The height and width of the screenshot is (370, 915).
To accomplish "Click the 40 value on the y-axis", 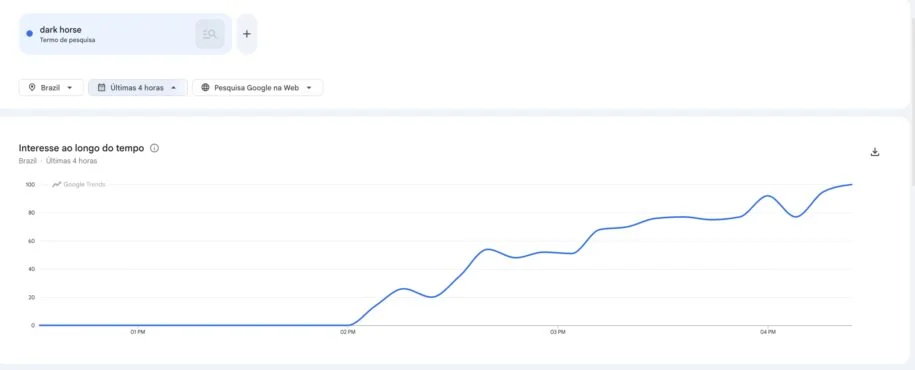I will click(32, 269).
